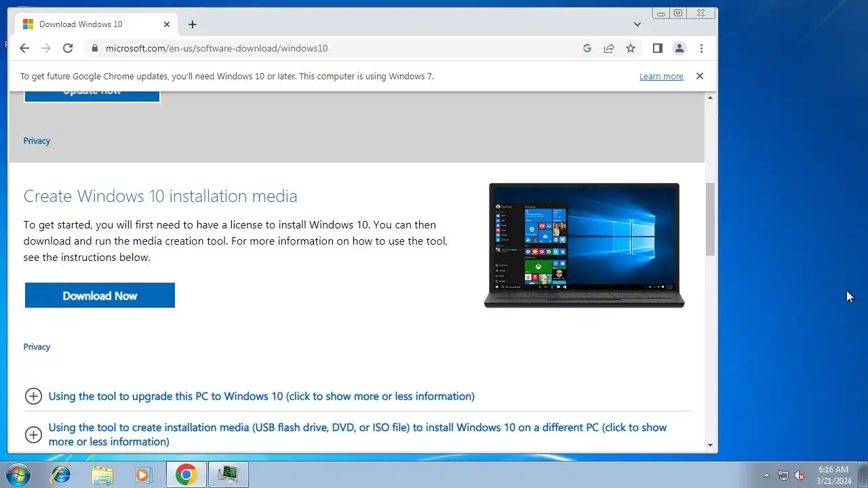Click the page scrollbar down arrow

(x=711, y=445)
